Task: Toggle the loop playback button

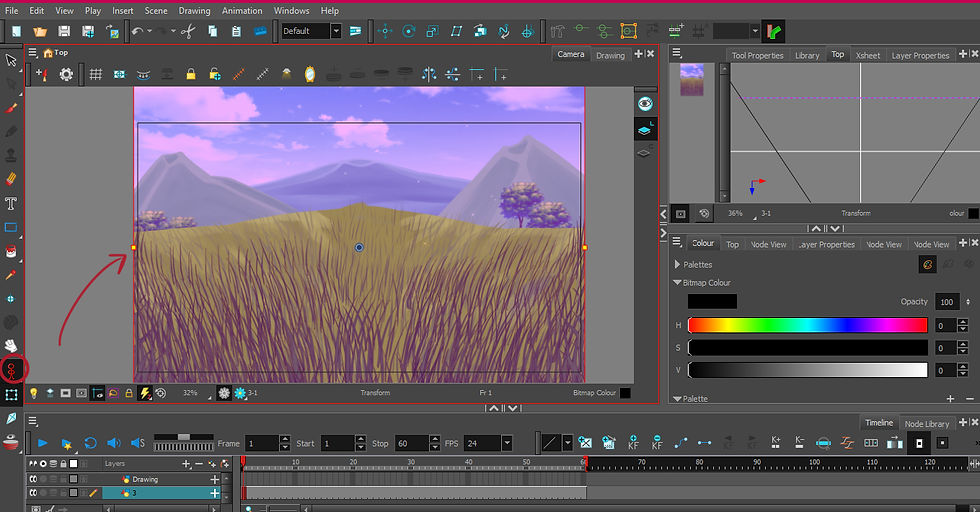Action: [x=90, y=443]
